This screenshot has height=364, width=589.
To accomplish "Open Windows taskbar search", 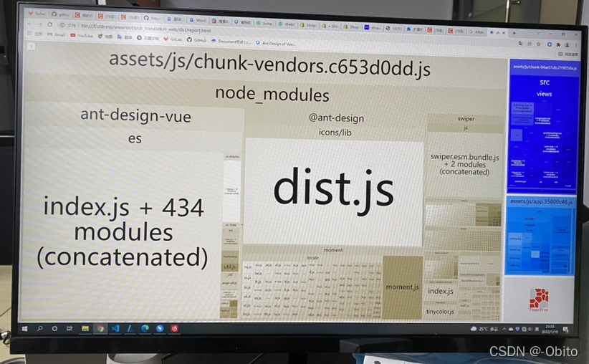I will (x=39, y=329).
